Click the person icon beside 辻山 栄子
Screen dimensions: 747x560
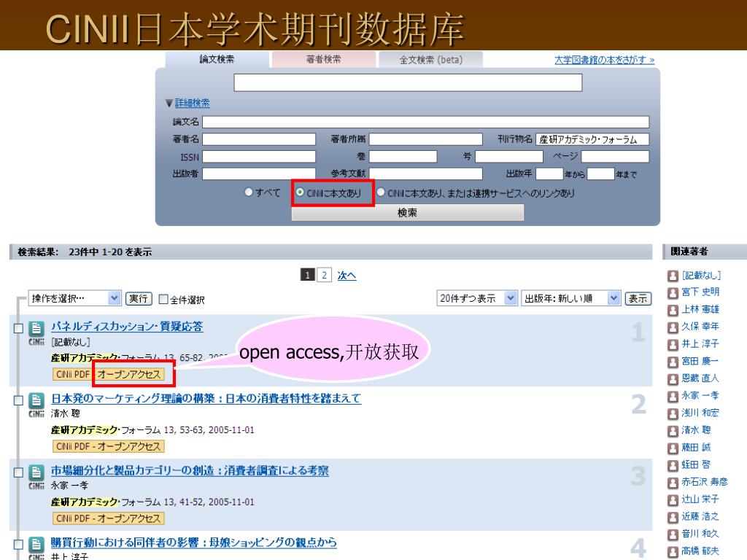(673, 500)
